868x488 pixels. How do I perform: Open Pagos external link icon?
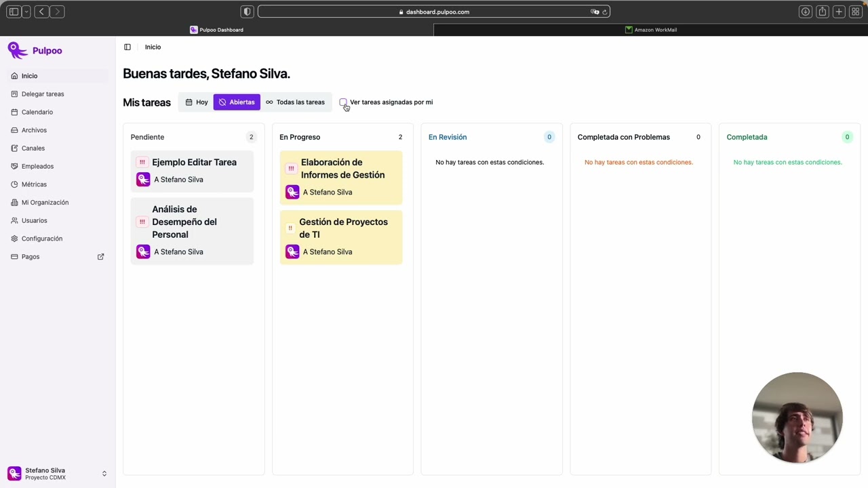click(101, 257)
